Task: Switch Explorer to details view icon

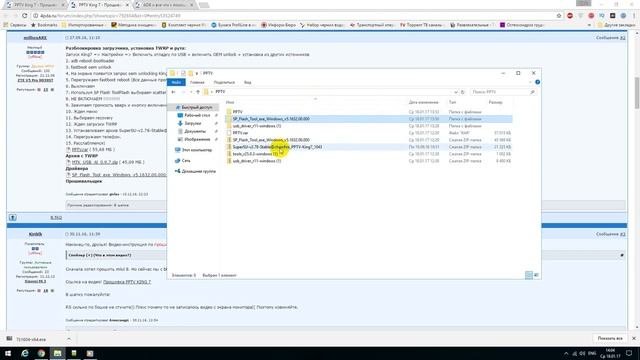Action: point(529,275)
